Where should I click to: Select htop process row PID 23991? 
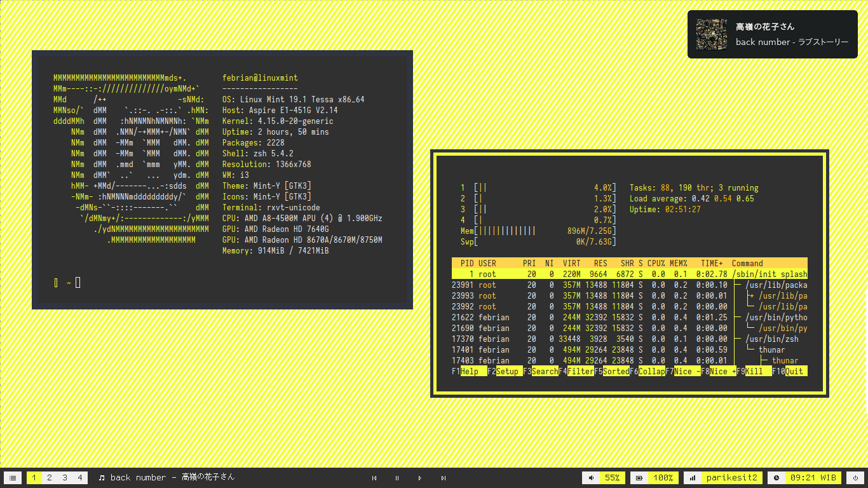630,285
